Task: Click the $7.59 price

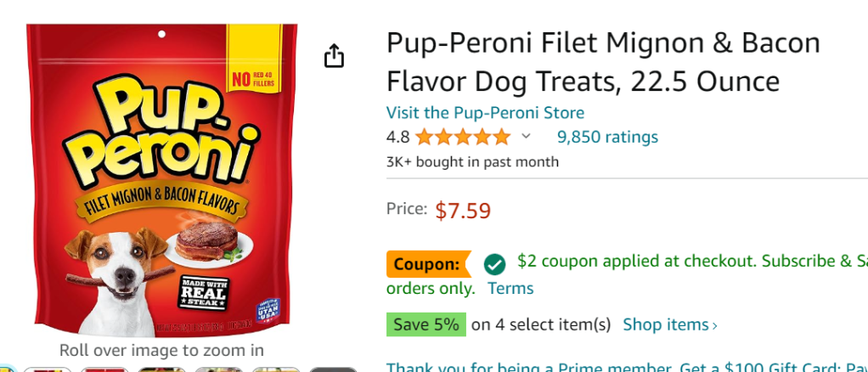Action: (463, 210)
